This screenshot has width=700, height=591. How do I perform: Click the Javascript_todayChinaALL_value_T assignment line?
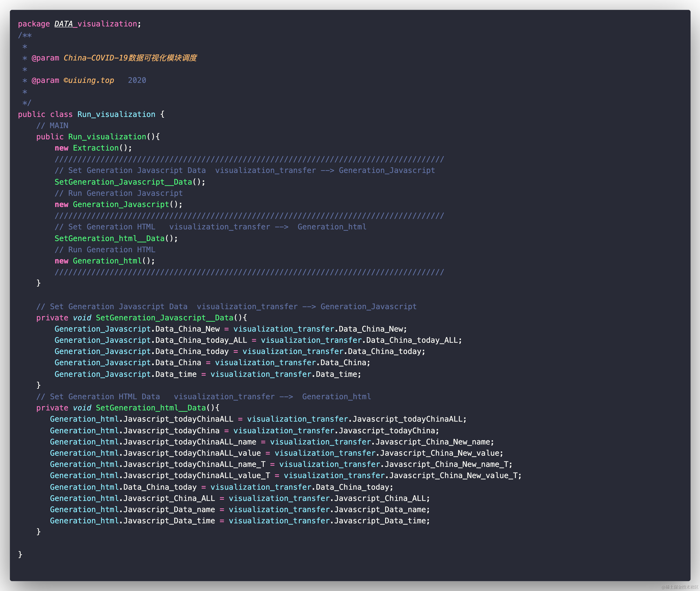[x=285, y=475]
